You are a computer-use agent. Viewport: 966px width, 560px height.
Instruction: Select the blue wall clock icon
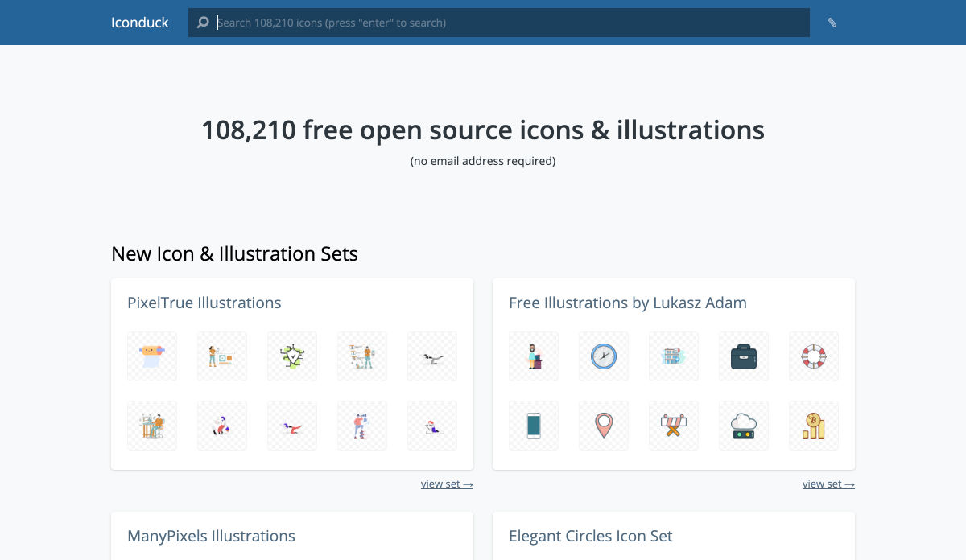coord(604,356)
